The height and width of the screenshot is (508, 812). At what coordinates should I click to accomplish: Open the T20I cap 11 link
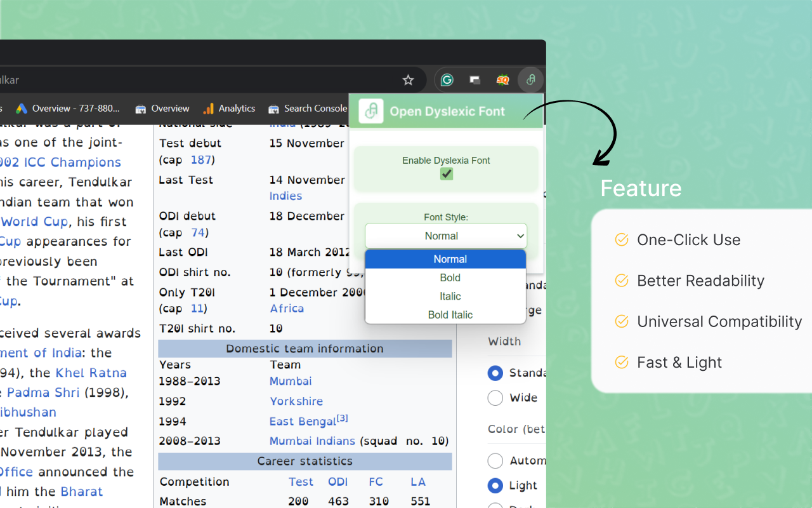point(197,308)
